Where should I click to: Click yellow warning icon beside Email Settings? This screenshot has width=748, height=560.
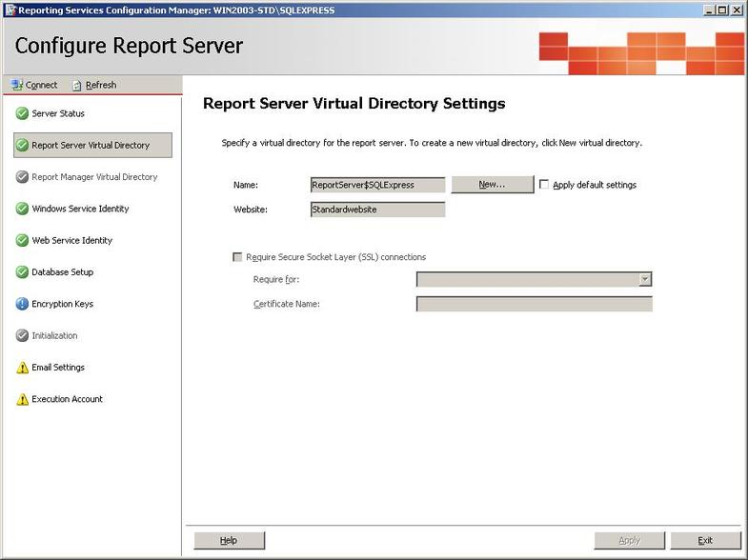coord(22,368)
